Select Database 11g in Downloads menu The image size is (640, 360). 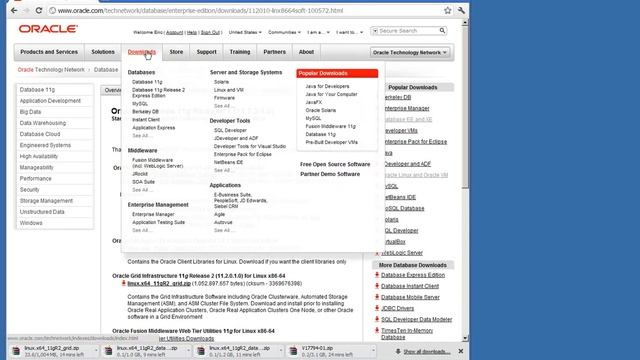(x=147, y=82)
